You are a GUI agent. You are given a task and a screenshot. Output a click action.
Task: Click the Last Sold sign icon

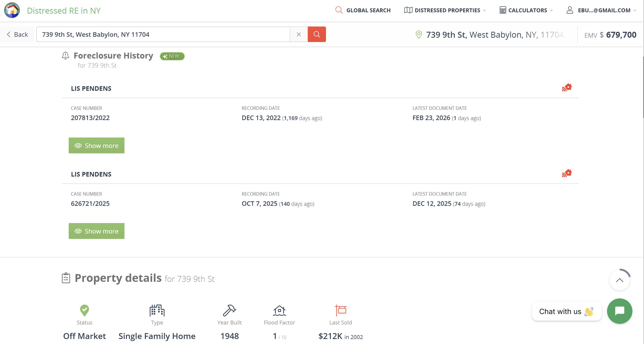point(341,310)
